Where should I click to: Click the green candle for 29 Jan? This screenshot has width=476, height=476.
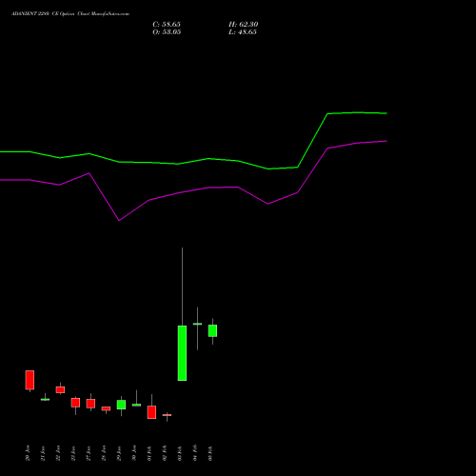click(x=121, y=405)
